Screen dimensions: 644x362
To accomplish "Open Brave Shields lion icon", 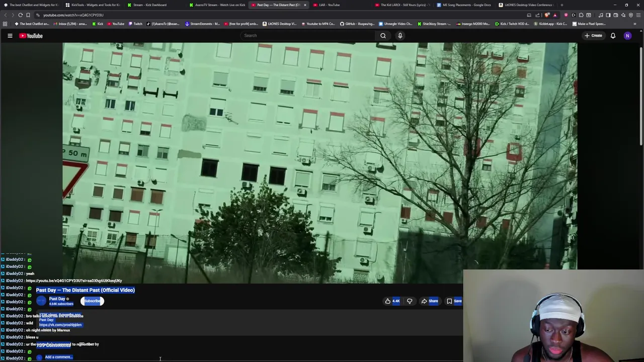I will tap(547, 15).
